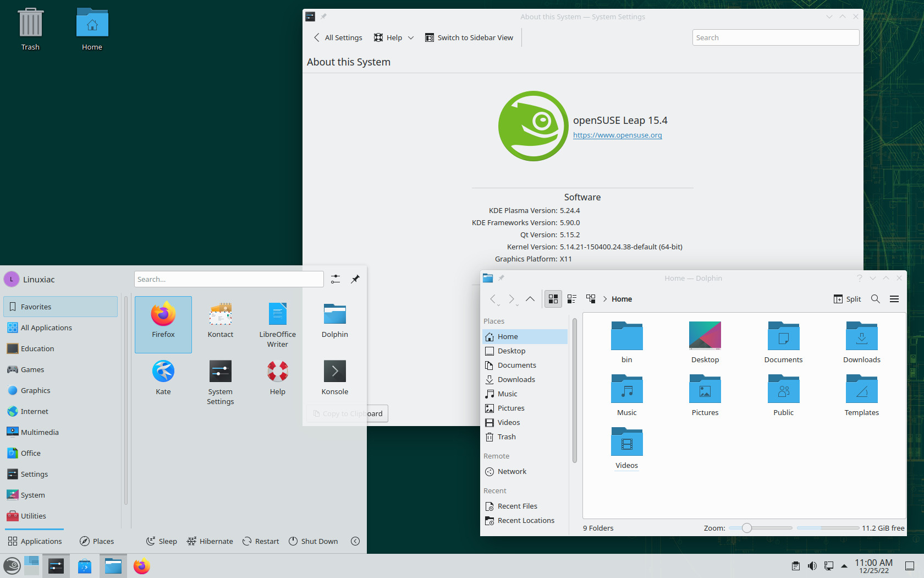This screenshot has width=924, height=578.
Task: Click the openSUSE launcher button in taskbar
Action: tap(12, 566)
